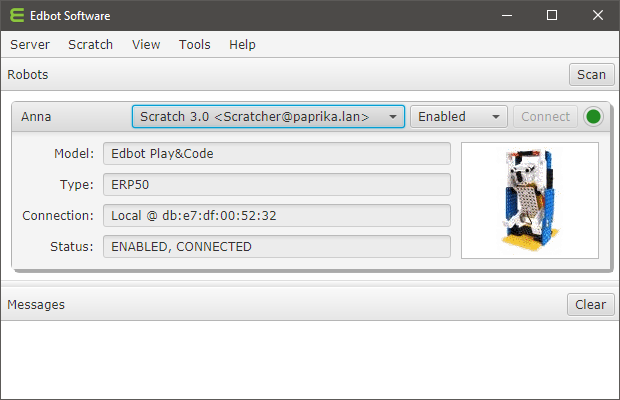620x400 pixels.
Task: Click the Connection: label
Action: [x=58, y=215]
